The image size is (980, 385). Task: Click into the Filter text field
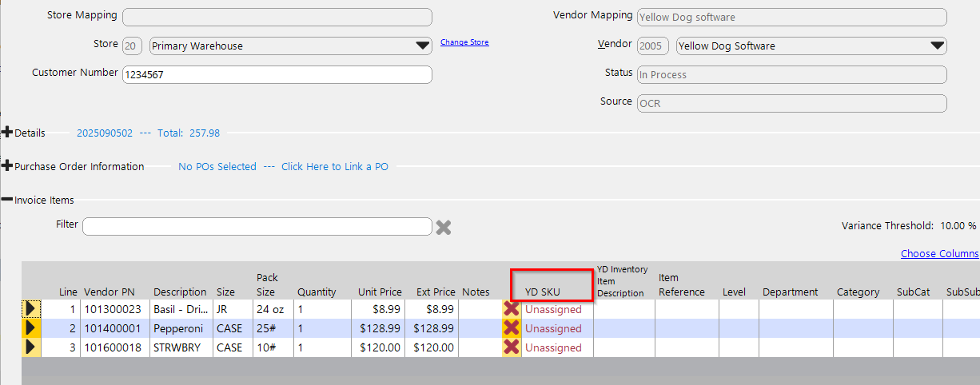click(257, 227)
